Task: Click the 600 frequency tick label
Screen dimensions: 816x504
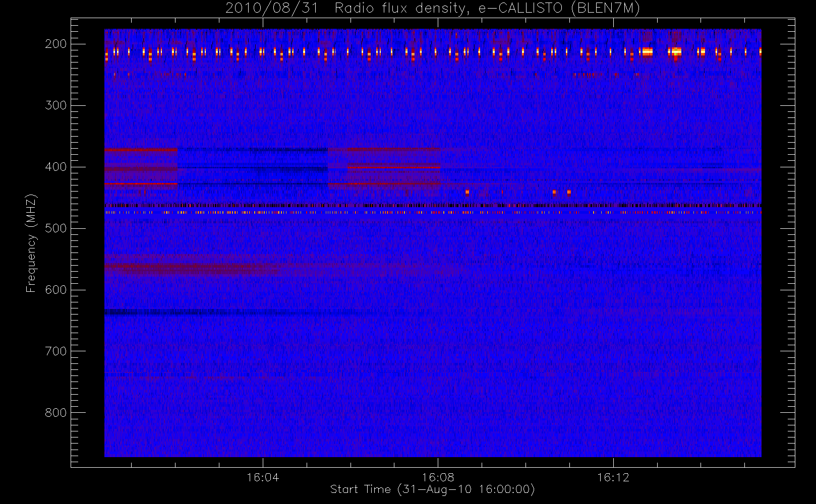Action: (x=56, y=290)
